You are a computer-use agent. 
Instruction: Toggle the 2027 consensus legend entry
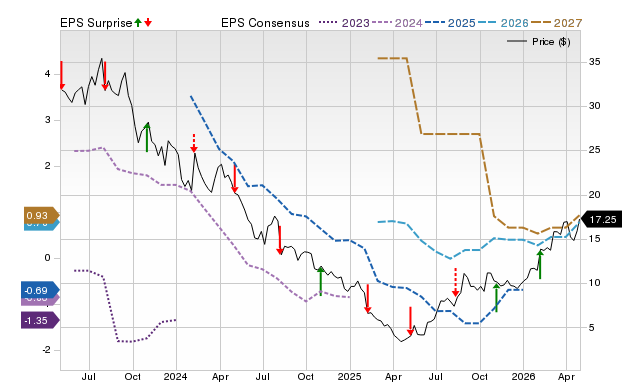click(556, 23)
